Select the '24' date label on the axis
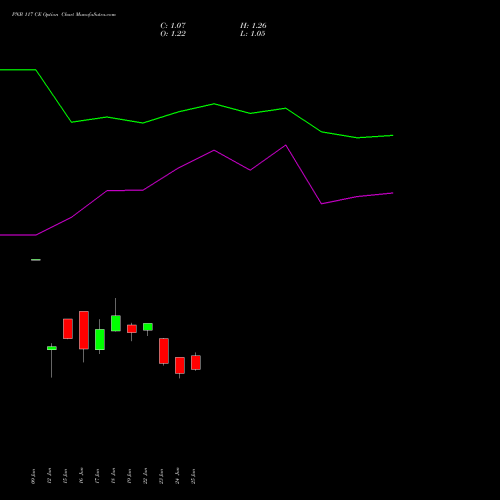Screen dimensions: 500x500 pos(177,476)
